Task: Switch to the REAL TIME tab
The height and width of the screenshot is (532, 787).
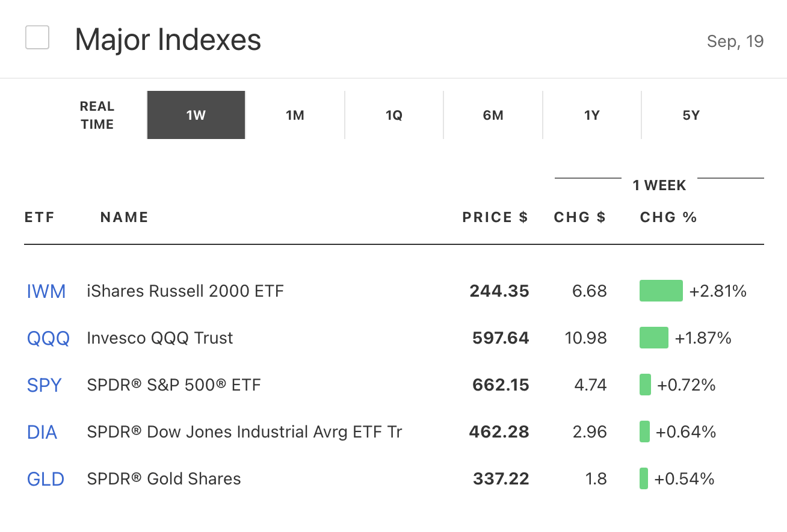Action: (x=97, y=115)
